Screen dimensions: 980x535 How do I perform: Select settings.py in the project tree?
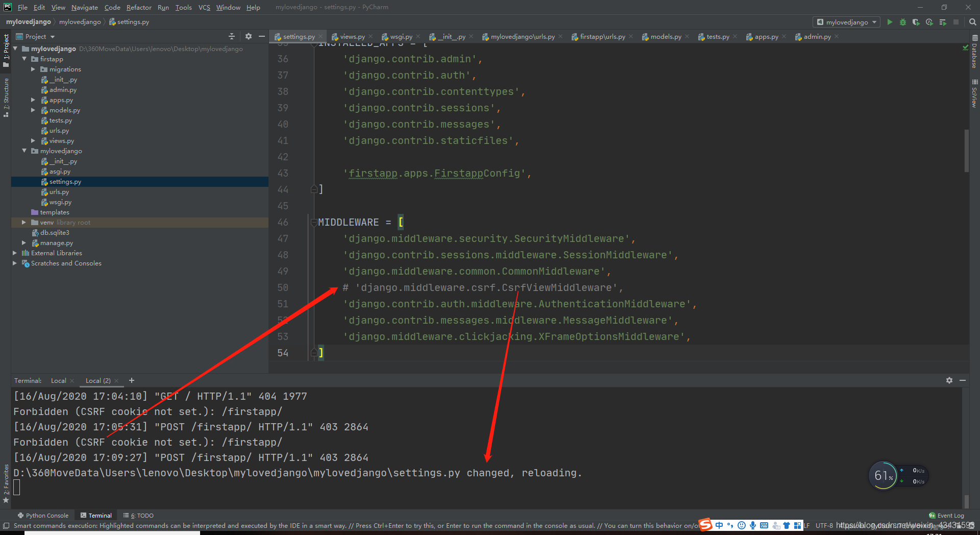point(65,182)
